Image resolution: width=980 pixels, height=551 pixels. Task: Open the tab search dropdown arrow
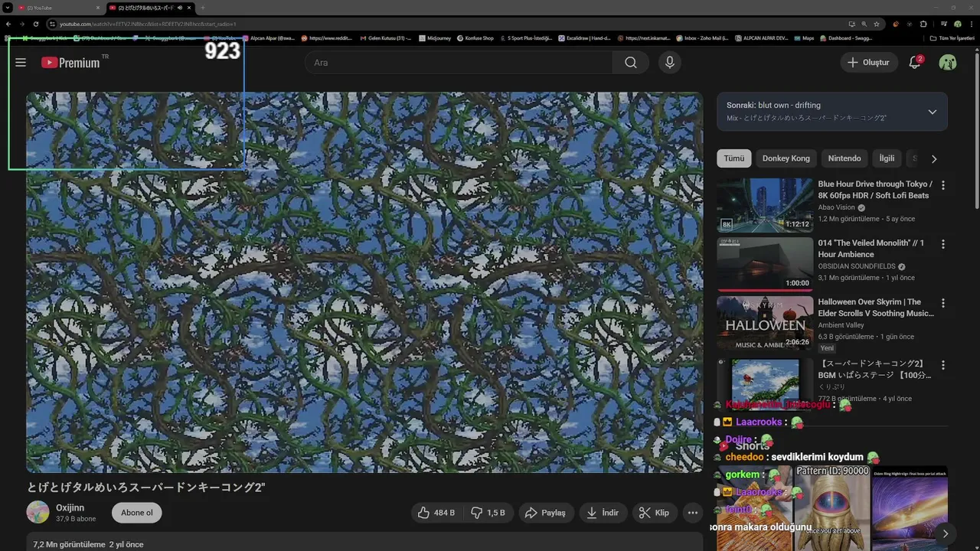(x=8, y=8)
